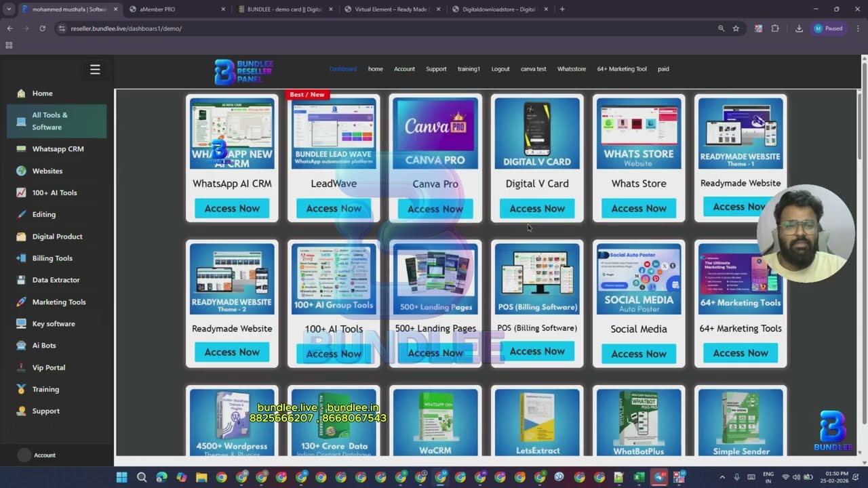The width and height of the screenshot is (868, 488).
Task: Click the Support person icon
Action: tap(21, 411)
